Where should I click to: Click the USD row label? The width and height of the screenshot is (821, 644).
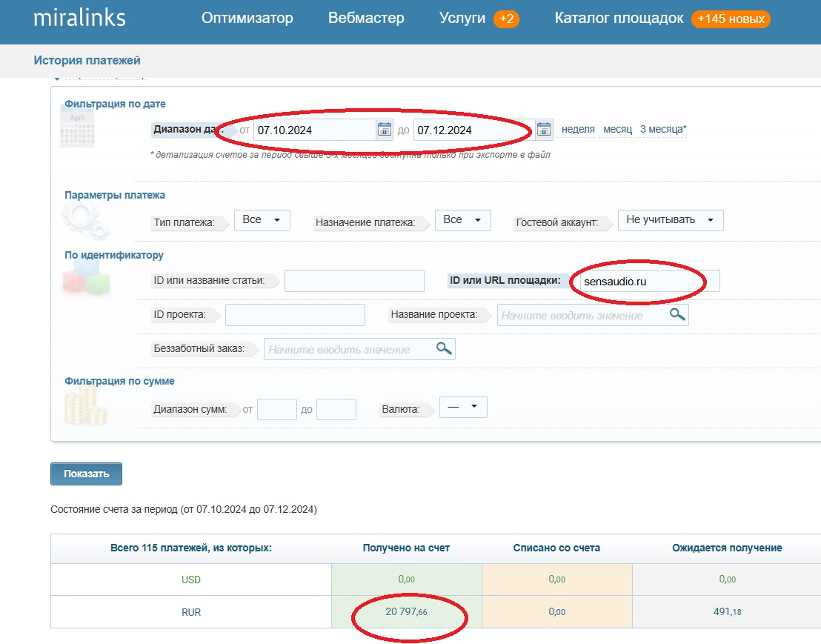tap(191, 580)
